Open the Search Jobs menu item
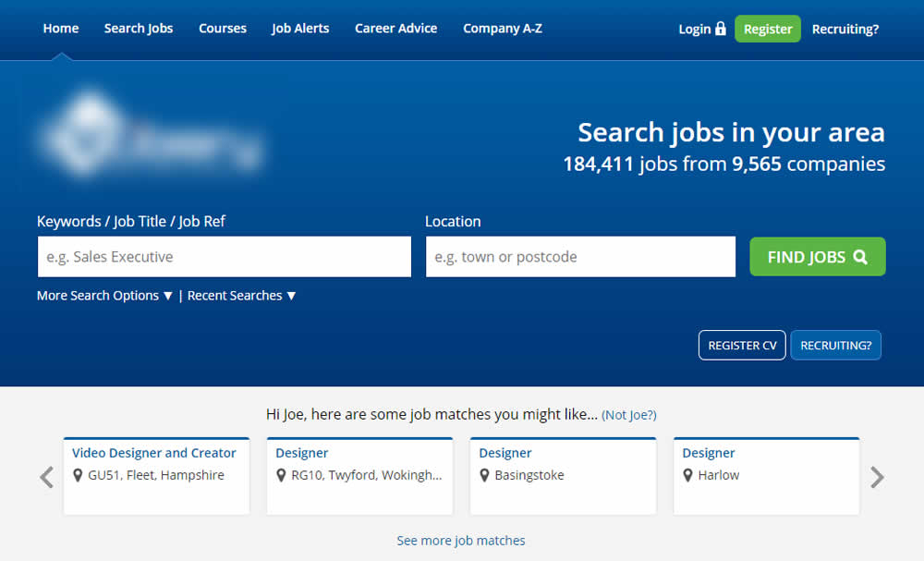The height and width of the screenshot is (561, 924). [x=139, y=29]
